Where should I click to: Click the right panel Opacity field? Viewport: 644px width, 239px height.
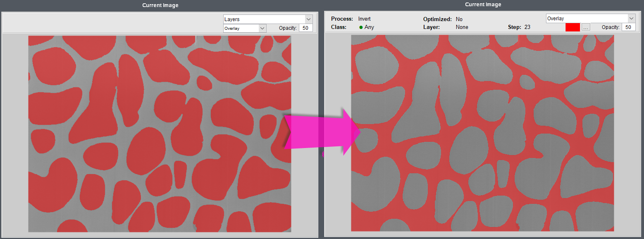tap(628, 27)
